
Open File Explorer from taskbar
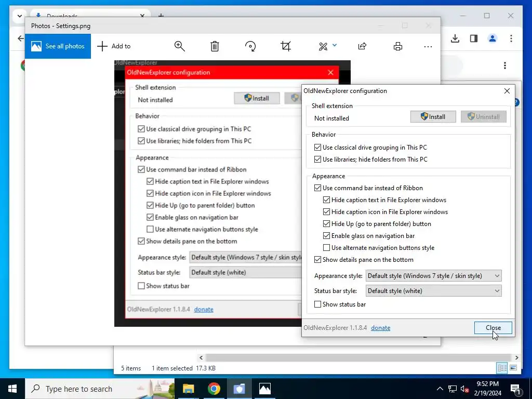tap(188, 389)
